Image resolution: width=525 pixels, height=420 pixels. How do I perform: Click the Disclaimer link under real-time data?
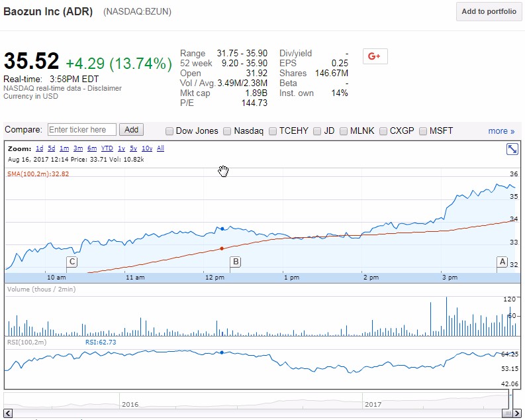(x=105, y=88)
